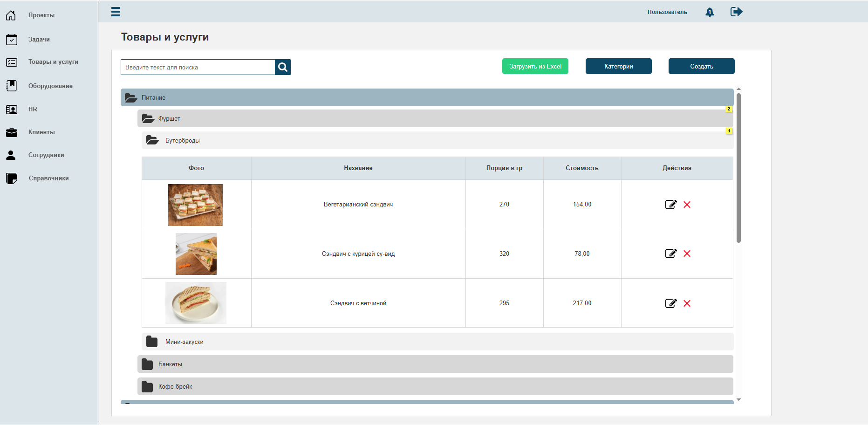This screenshot has height=425, width=868.
Task: Delete the Вегетарианский сэндвич row
Action: (x=687, y=205)
